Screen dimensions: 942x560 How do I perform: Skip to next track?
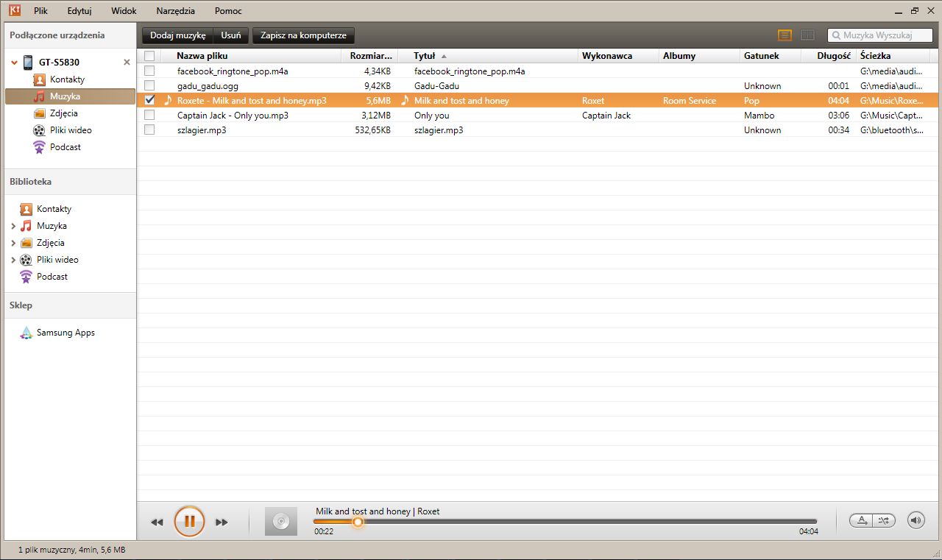[222, 522]
